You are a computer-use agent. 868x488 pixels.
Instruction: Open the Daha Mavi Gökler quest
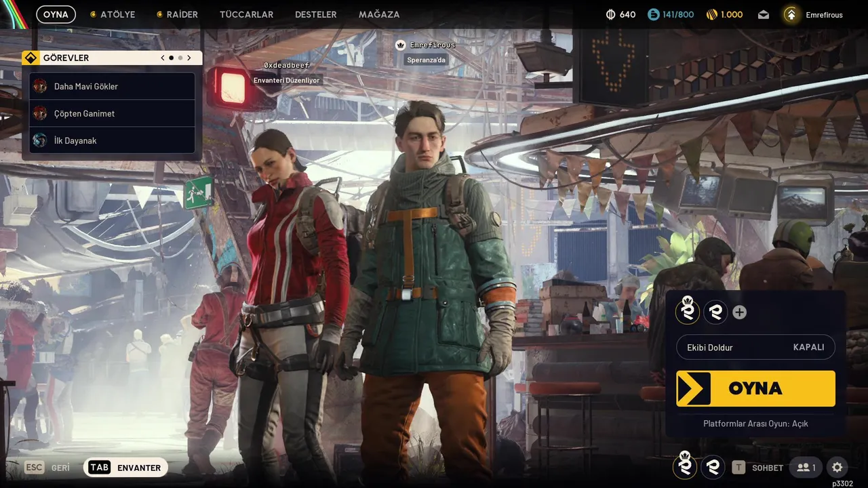coord(113,86)
